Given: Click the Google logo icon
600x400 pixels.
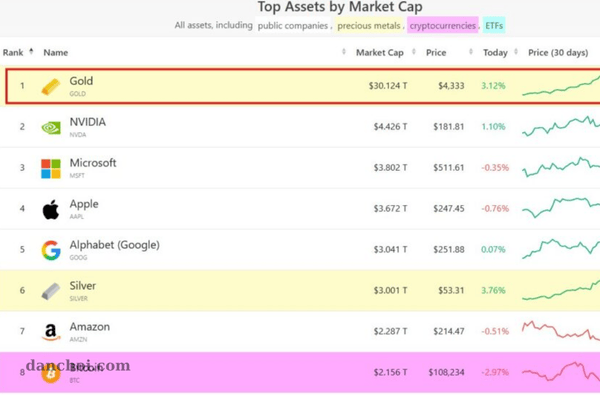Looking at the screenshot, I should click(x=50, y=251).
